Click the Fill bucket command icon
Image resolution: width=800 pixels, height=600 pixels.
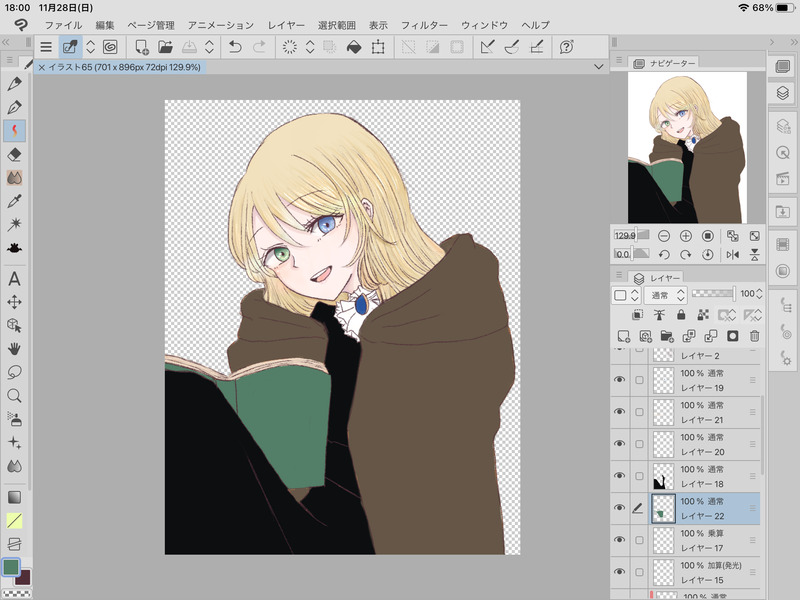(x=354, y=47)
